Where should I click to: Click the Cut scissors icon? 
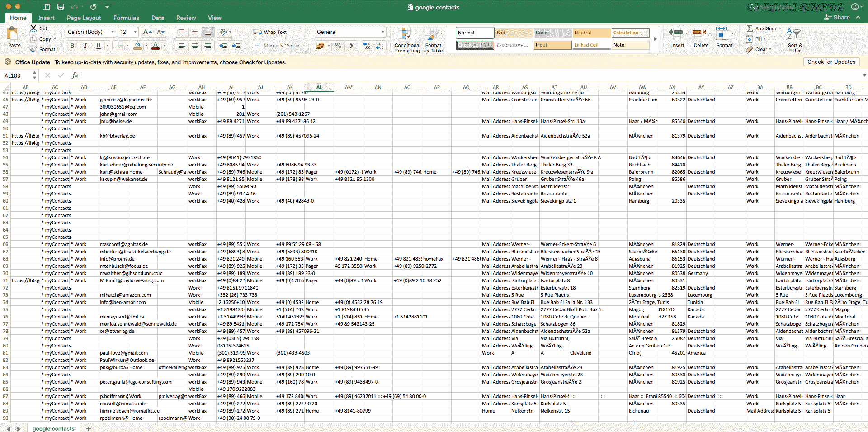(33, 28)
